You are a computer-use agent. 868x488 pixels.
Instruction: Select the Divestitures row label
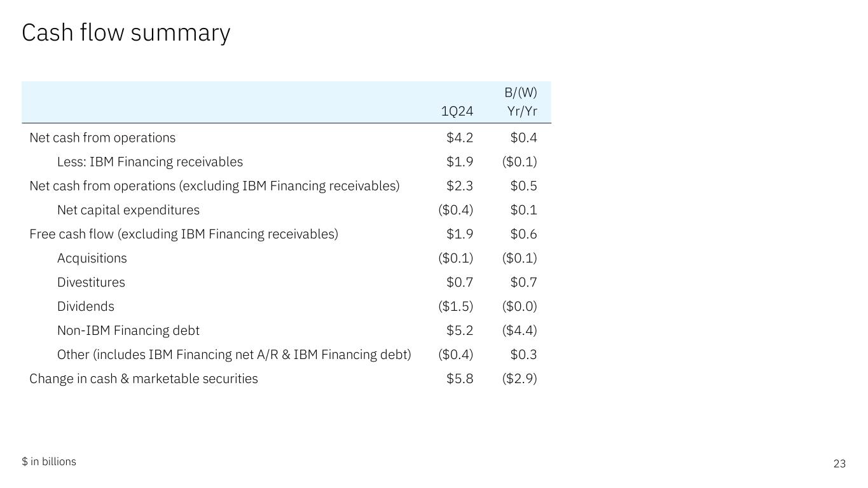91,283
